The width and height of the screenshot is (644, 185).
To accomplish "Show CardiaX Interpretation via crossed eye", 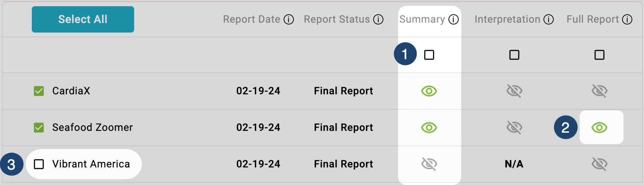I will [514, 91].
